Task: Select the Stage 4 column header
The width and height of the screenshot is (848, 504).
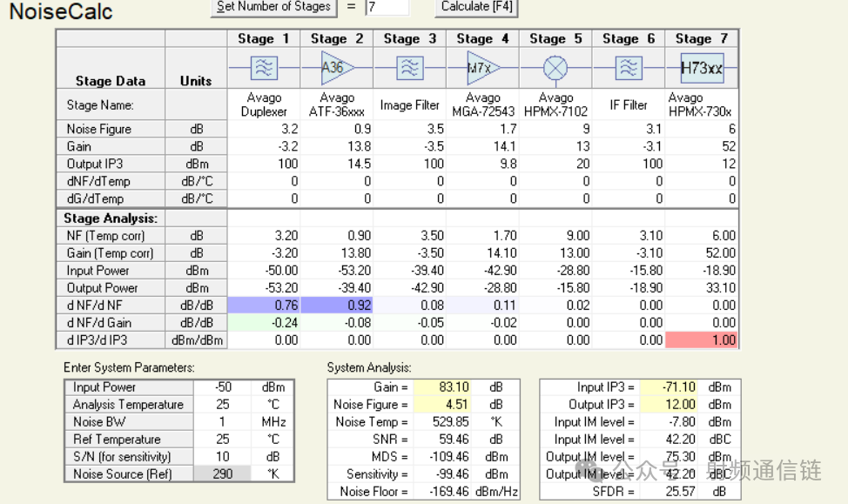Action: (x=482, y=38)
